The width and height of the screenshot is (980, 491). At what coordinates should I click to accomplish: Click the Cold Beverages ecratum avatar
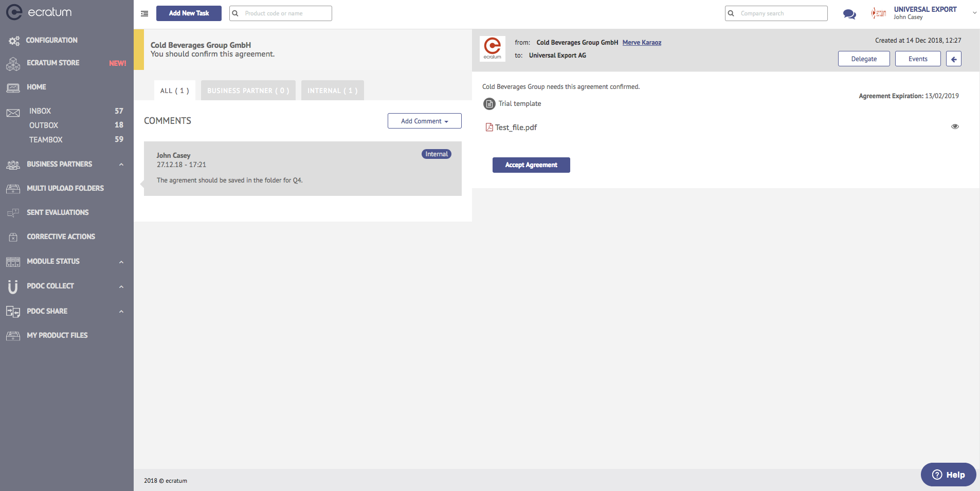(493, 49)
